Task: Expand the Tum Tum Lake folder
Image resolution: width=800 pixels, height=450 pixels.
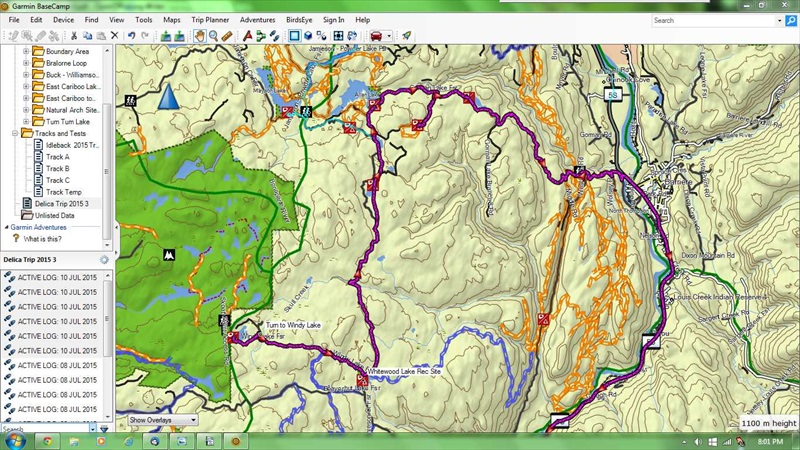Action: pos(26,121)
